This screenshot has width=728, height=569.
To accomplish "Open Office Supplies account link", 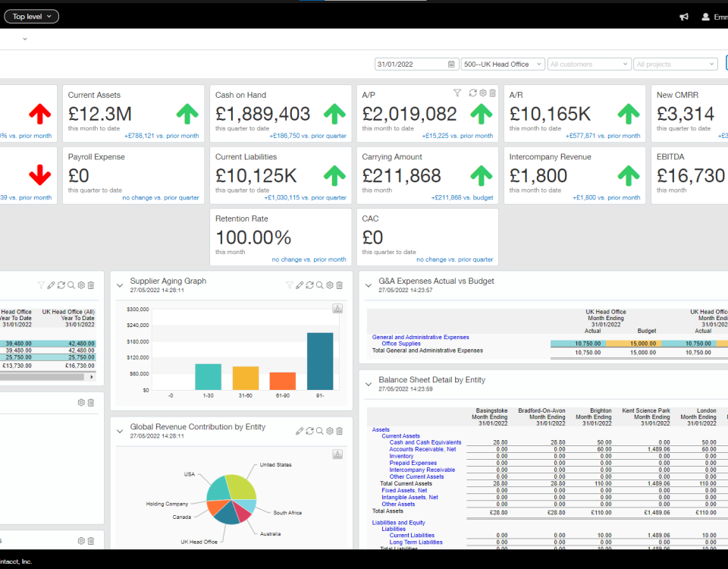I will 400,344.
